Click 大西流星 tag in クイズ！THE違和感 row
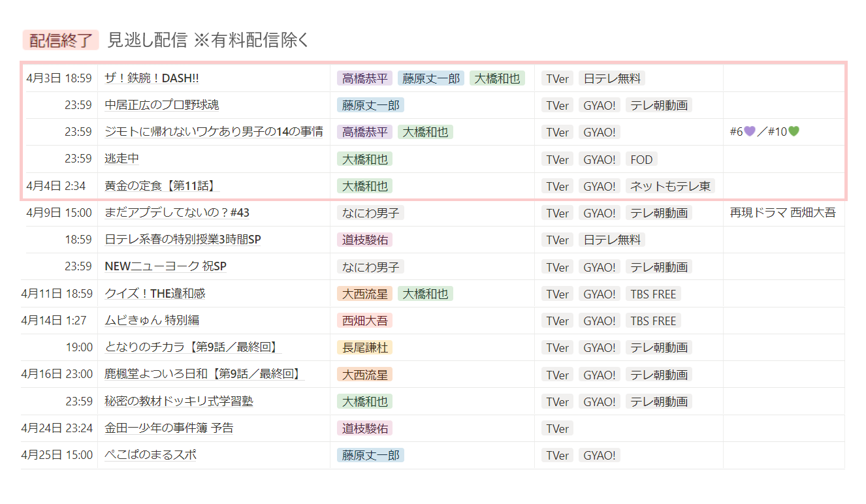 (x=365, y=294)
